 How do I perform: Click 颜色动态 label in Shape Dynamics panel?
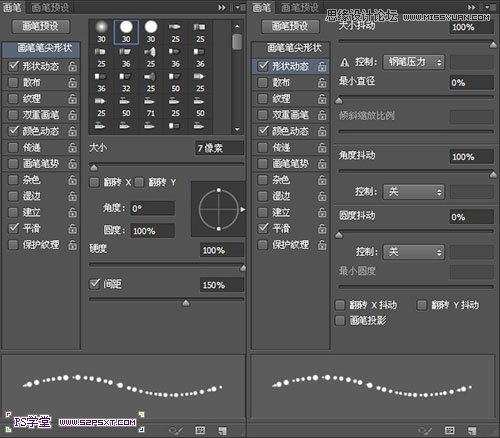click(x=290, y=131)
